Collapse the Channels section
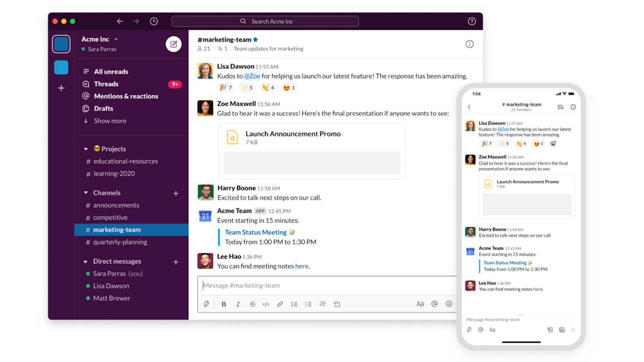 [x=86, y=193]
